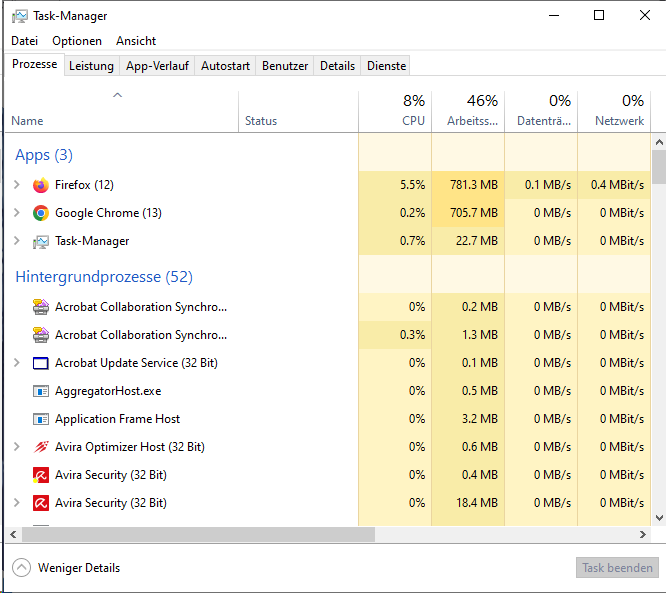
Task: Switch to the Autostart tab
Action: (x=225, y=66)
